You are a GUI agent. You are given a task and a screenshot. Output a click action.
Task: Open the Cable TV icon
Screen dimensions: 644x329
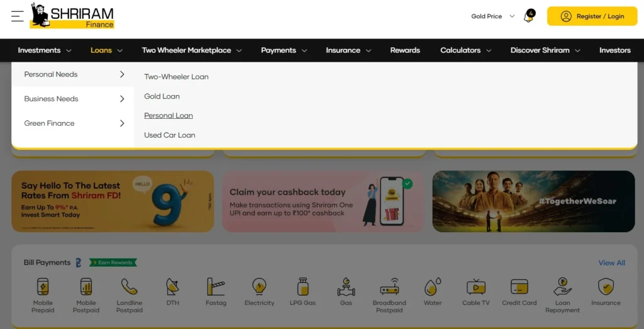coord(476,287)
